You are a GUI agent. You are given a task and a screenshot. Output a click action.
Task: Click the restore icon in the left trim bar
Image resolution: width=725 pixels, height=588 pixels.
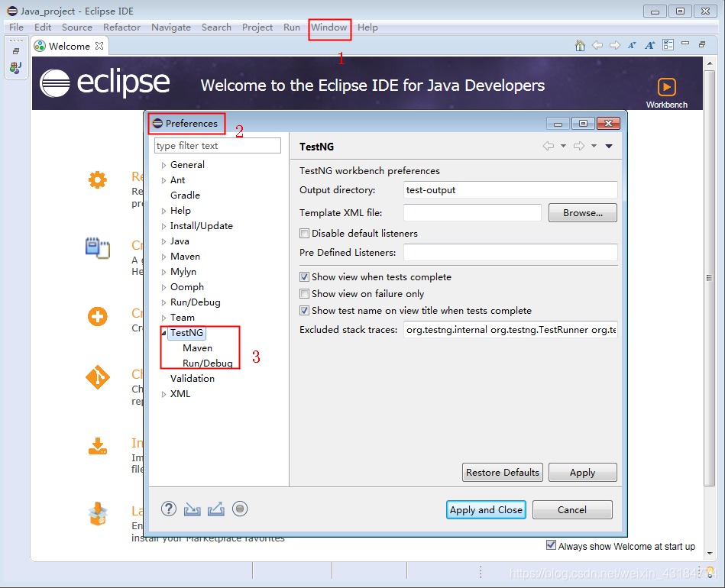(16, 51)
